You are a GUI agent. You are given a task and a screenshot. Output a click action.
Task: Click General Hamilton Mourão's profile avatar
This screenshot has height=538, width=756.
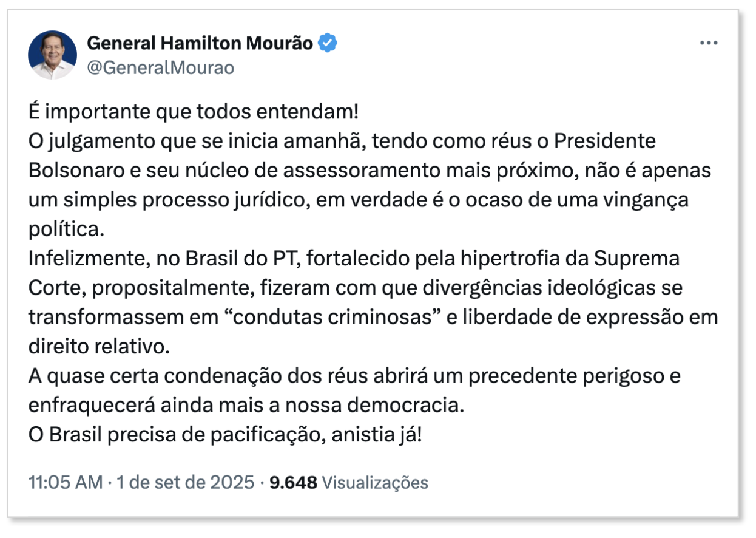53,55
